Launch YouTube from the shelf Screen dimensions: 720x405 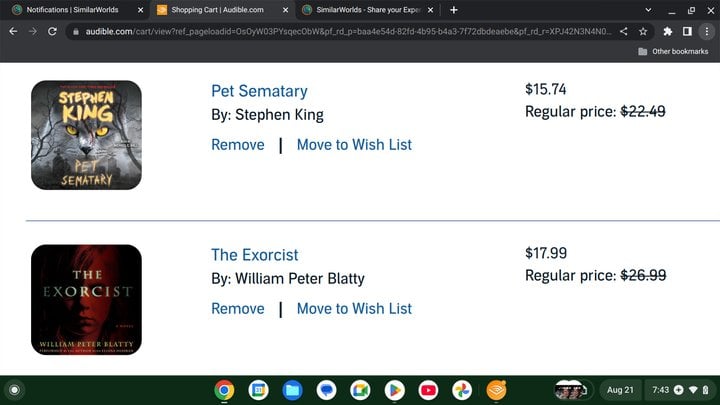[428, 390]
